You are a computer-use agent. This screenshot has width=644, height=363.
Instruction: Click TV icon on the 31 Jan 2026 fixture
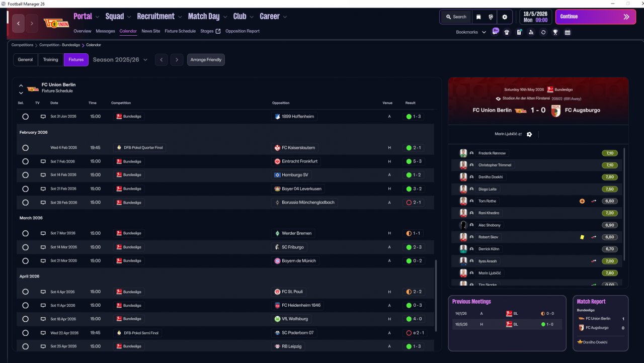point(43,117)
